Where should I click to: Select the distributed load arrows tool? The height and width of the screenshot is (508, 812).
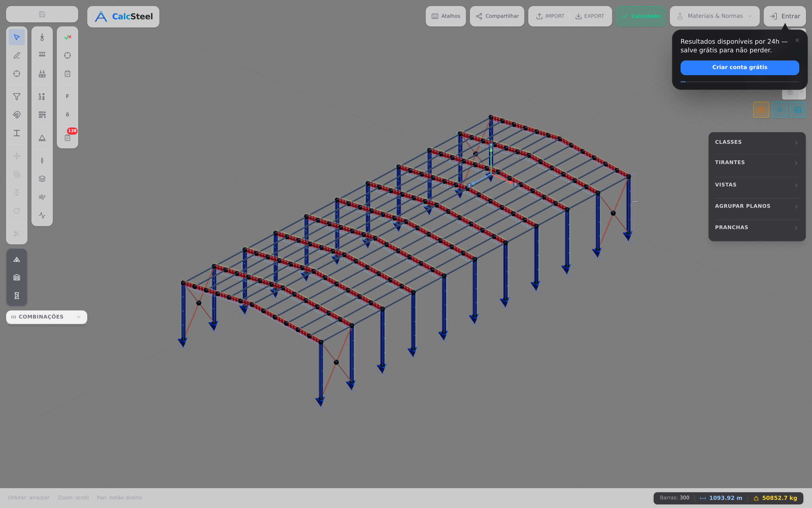click(42, 55)
